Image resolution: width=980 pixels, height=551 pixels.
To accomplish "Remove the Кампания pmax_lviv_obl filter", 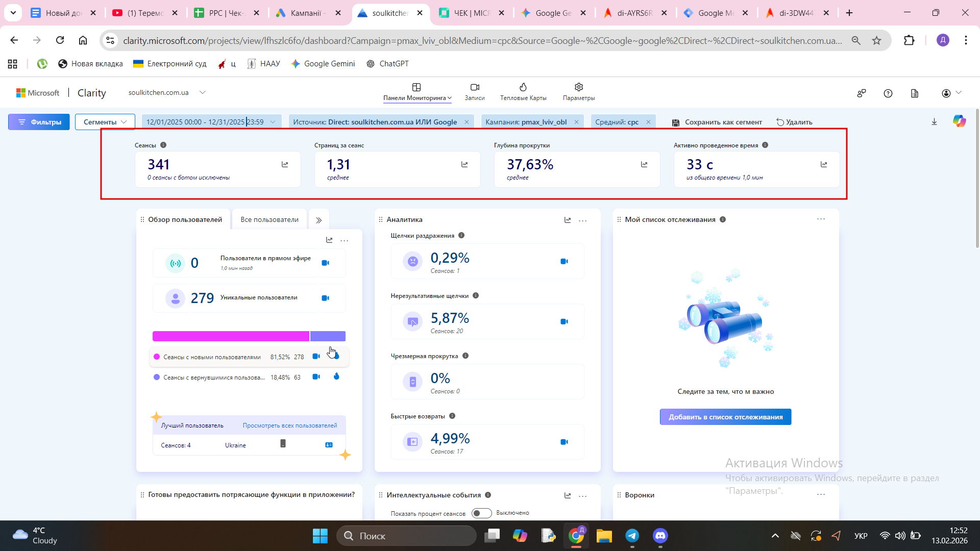I will tap(576, 122).
